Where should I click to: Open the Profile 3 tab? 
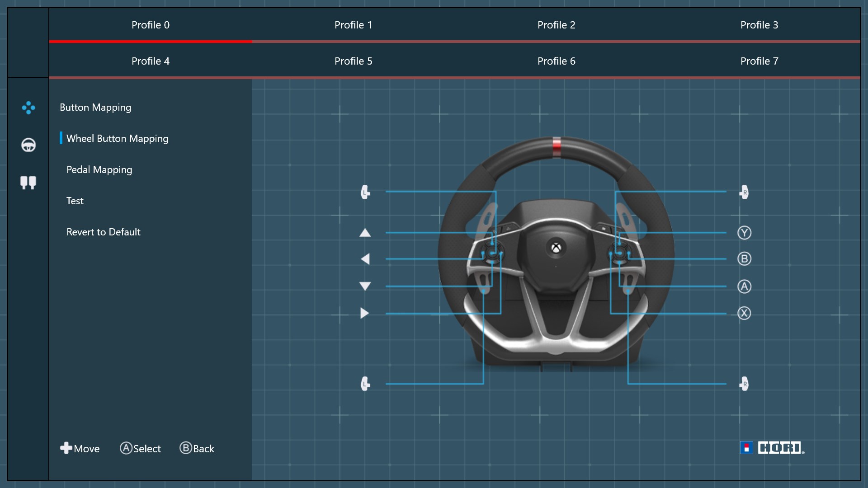(759, 25)
